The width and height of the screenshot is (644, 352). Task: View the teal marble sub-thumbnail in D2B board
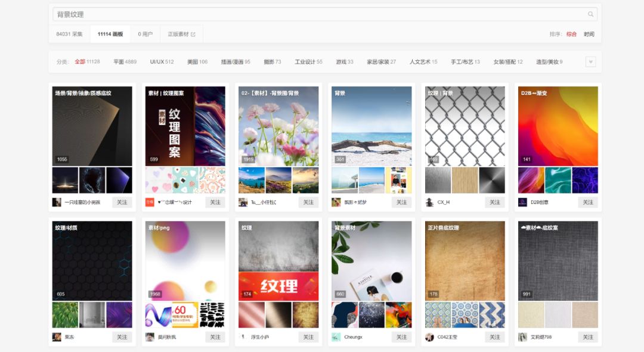(558, 180)
